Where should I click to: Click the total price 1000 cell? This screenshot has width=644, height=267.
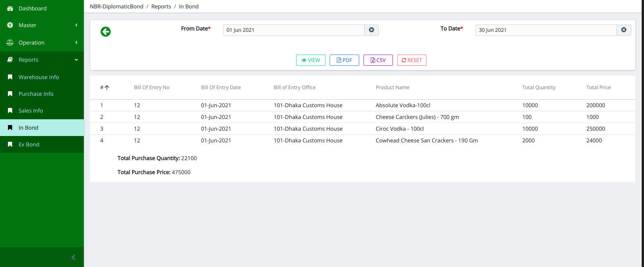[592, 117]
